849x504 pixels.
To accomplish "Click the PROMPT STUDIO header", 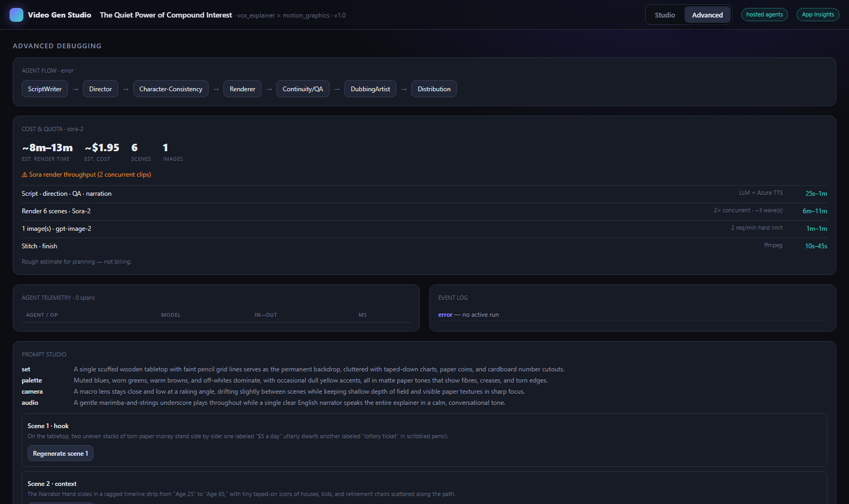I will point(44,354).
